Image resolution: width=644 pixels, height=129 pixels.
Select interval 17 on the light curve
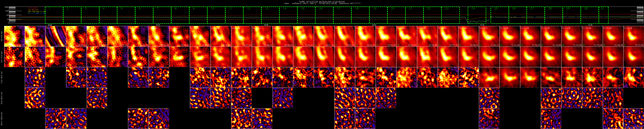[x=342, y=15]
